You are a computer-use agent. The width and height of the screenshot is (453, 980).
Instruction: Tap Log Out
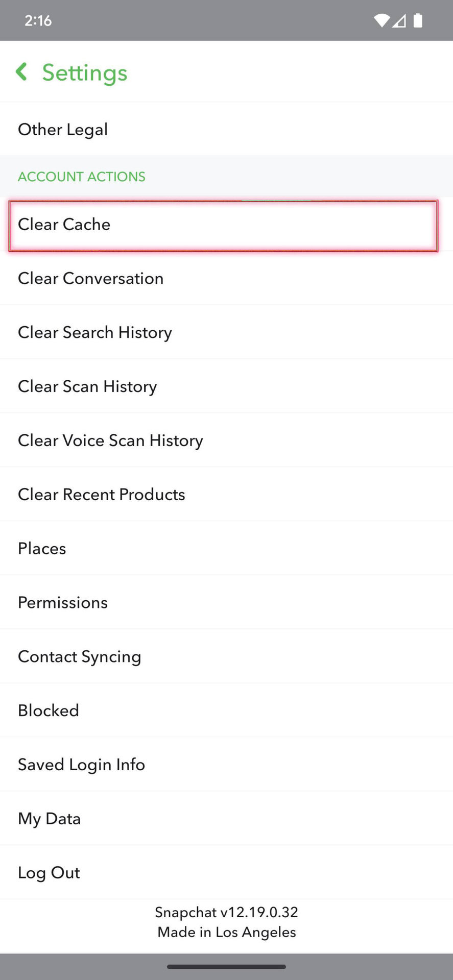(49, 873)
